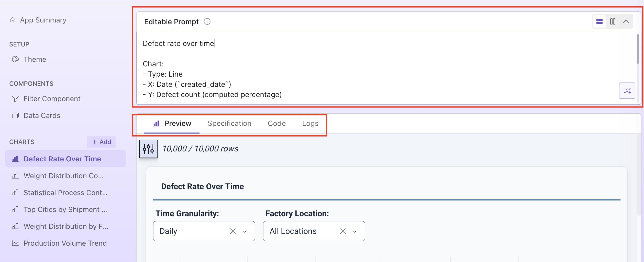
Task: Clear the Daily granularity selection
Action: coord(233,231)
